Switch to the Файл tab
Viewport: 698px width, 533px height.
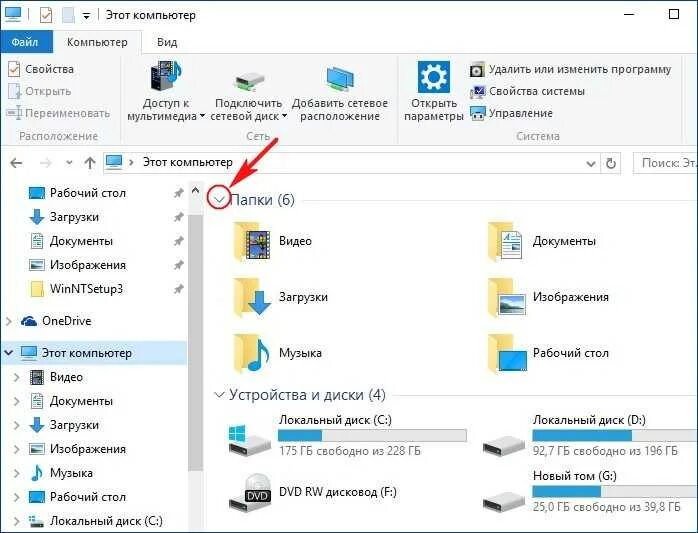pyautogui.click(x=25, y=42)
